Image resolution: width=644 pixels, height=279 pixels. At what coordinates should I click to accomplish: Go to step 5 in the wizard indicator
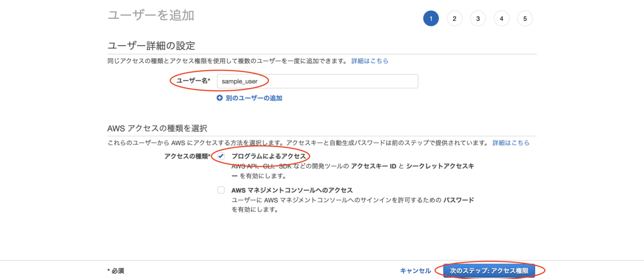pyautogui.click(x=525, y=19)
